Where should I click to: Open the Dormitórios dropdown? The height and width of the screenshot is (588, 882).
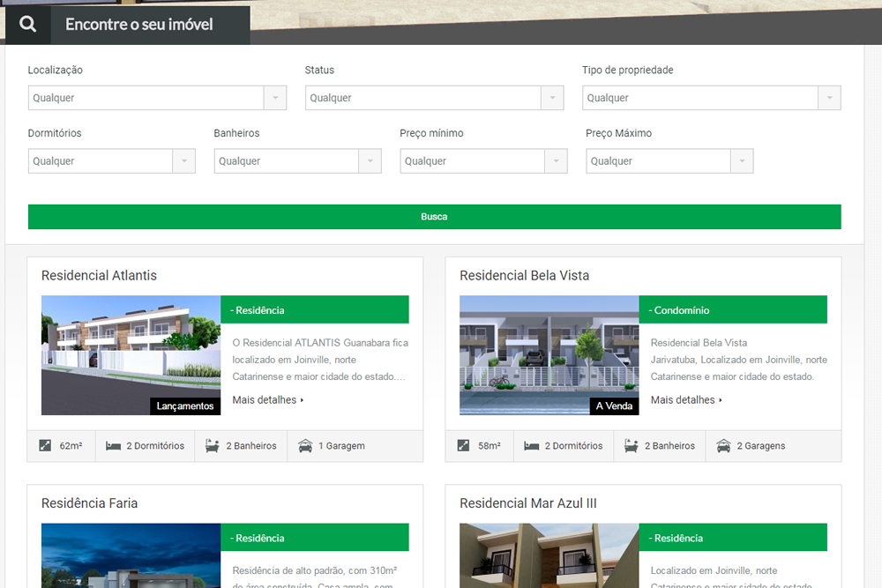[x=112, y=160]
